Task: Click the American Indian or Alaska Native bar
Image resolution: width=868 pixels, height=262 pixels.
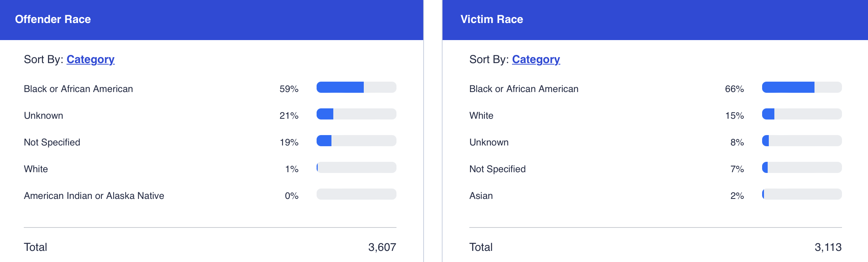Action: pos(356,194)
